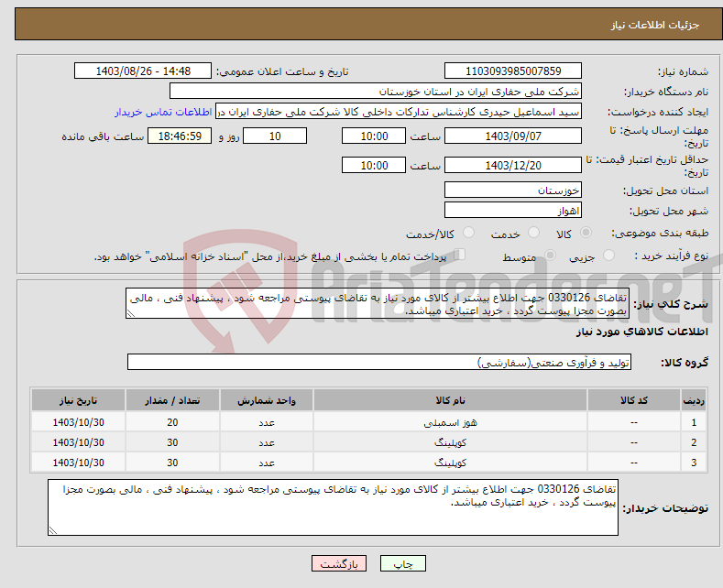The image size is (723, 588).
Task: Toggle the اسناد خزانه اسلامی payment checkbox
Action: click(459, 255)
